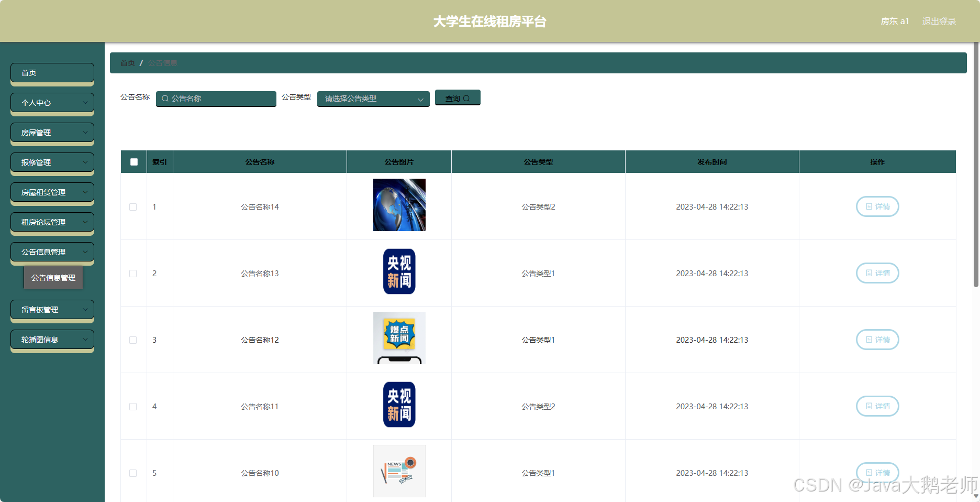The image size is (980, 502).
Task: Expand the 报修管理 sidebar menu
Action: pos(52,162)
